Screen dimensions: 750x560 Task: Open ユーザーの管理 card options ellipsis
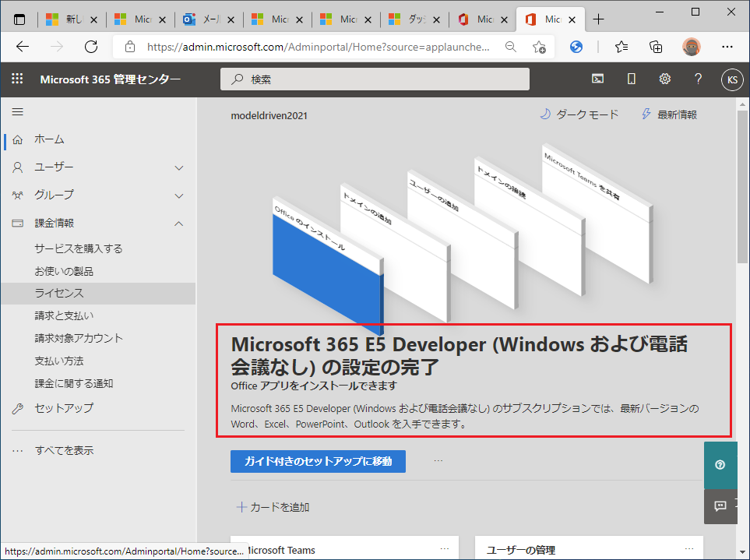[x=689, y=549]
